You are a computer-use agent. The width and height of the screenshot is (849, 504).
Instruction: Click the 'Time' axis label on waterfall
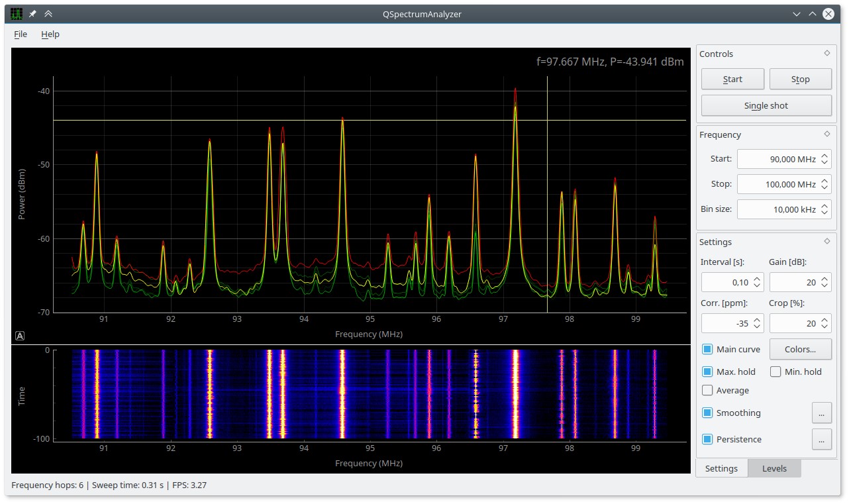click(x=22, y=396)
